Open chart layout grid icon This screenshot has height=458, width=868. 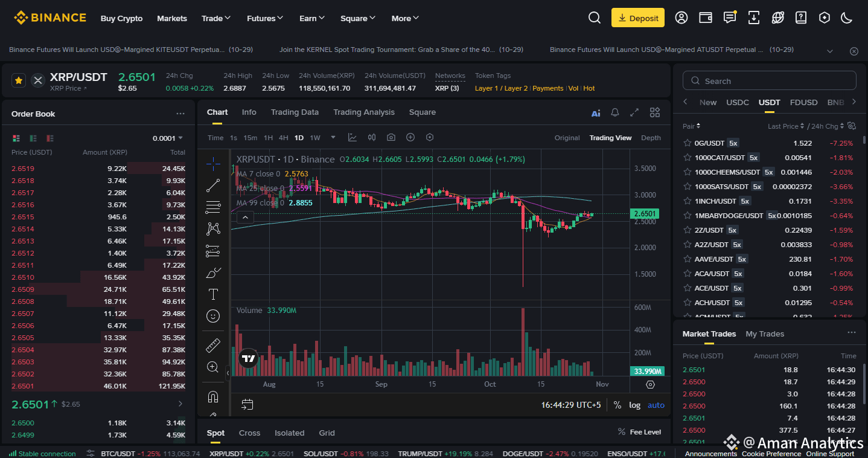(x=655, y=112)
